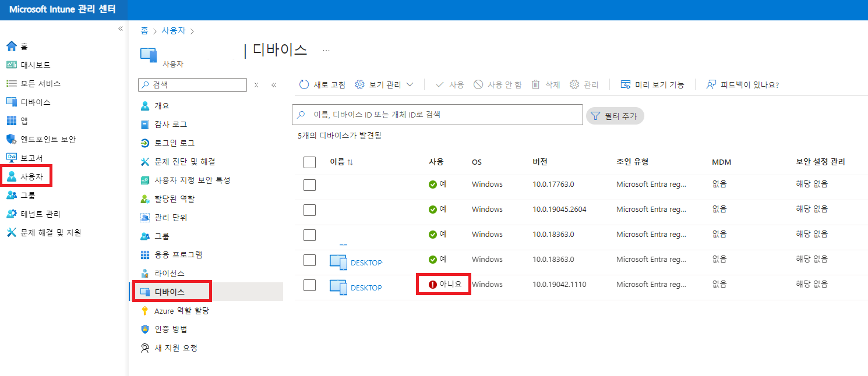This screenshot has width=868, height=376.
Task: Check the row with version 10.0.19045.2604
Action: coord(310,210)
